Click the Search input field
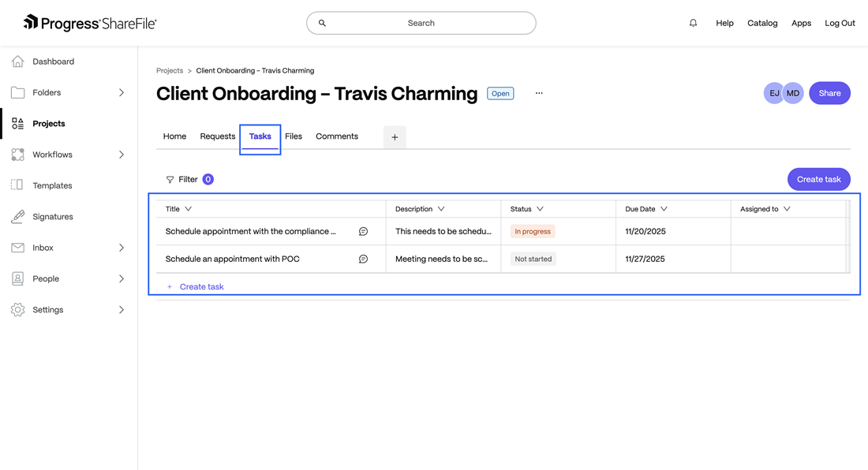The height and width of the screenshot is (470, 868). 421,23
